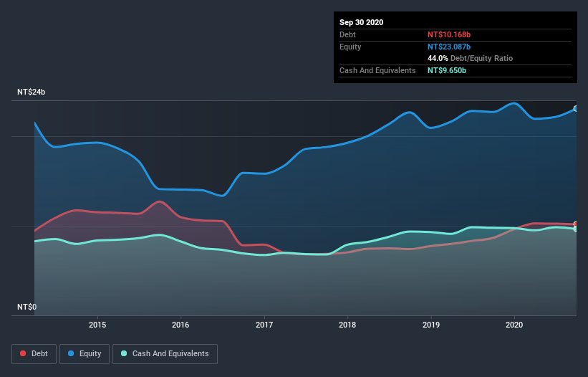588x377 pixels.
Task: Click the 2018 x-axis label
Action: pos(347,325)
